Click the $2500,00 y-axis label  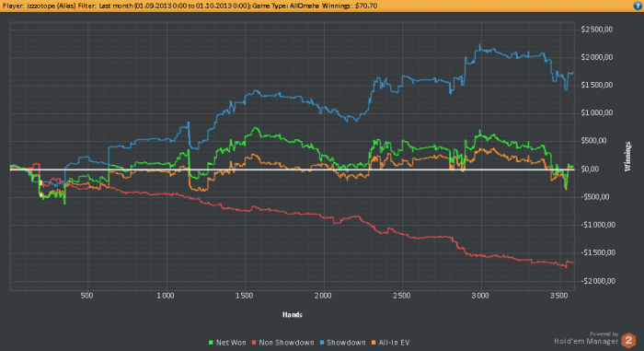pos(597,29)
